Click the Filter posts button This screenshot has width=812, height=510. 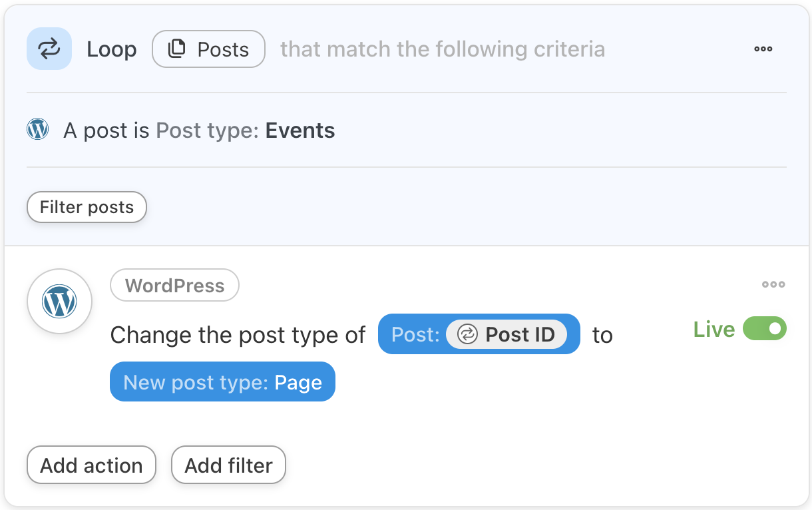[x=87, y=207]
